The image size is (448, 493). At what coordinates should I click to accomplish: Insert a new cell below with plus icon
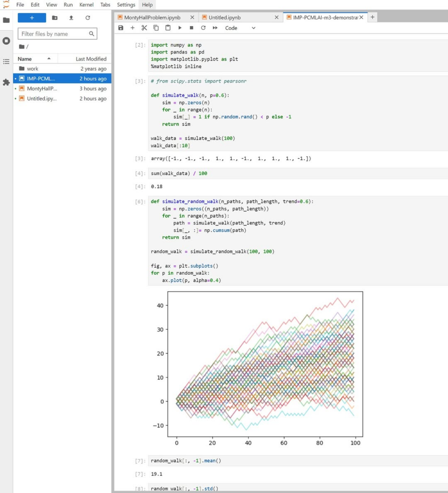point(133,28)
